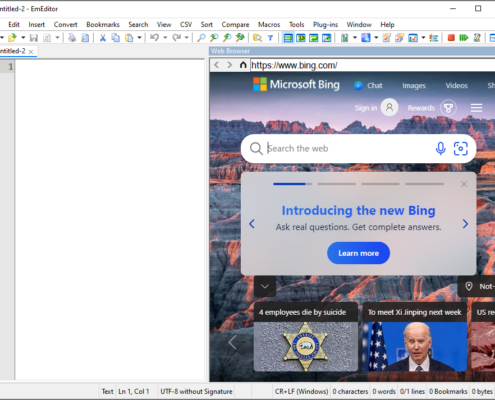495x400 pixels.
Task: Click the Sign in link on Bing
Action: 366,108
